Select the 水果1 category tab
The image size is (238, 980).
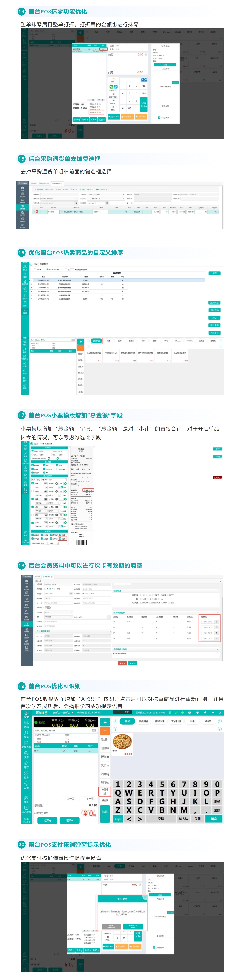(x=208, y=721)
